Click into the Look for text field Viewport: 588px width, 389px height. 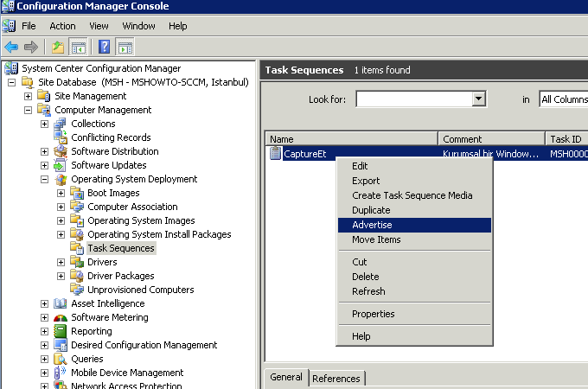coord(414,99)
